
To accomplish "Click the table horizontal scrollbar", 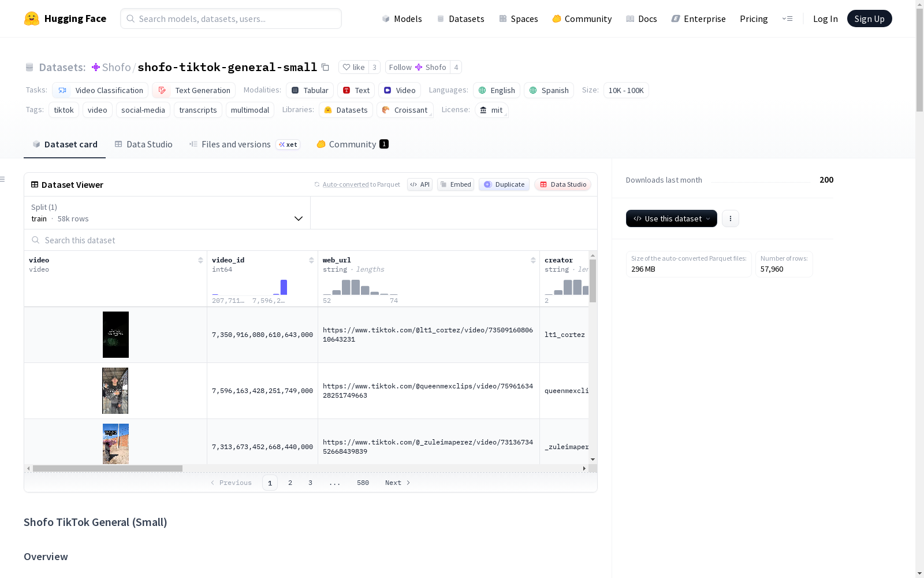I will [107, 468].
